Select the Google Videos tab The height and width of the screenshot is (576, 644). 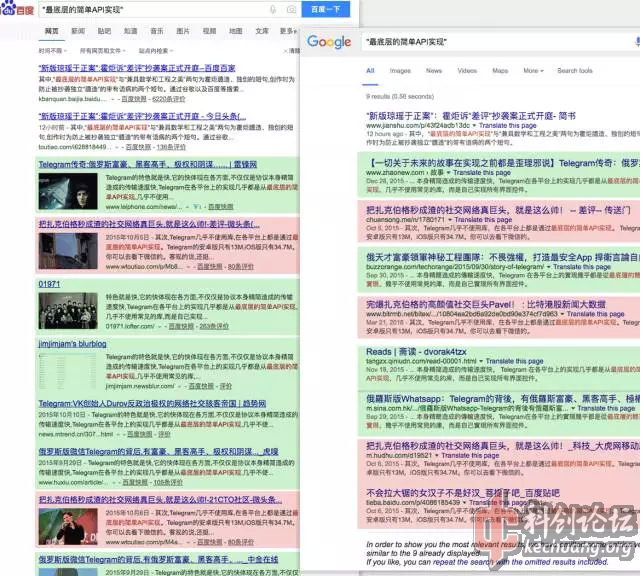pyautogui.click(x=467, y=71)
